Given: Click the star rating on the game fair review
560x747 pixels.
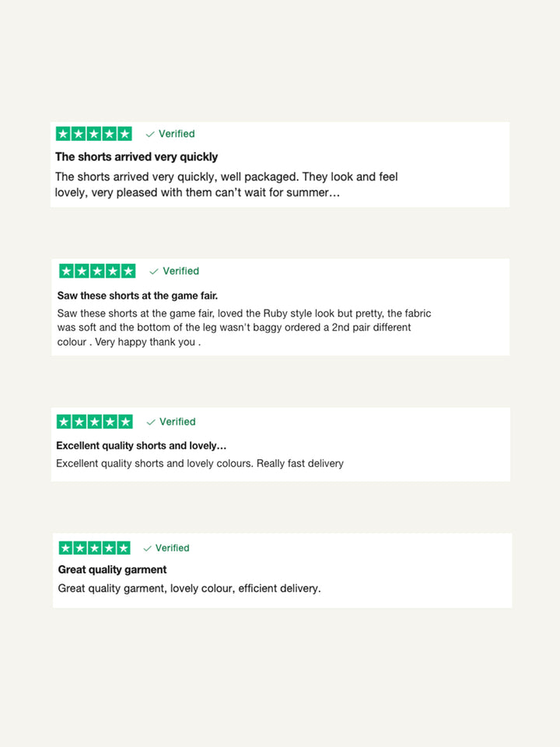Looking at the screenshot, I should [x=97, y=271].
